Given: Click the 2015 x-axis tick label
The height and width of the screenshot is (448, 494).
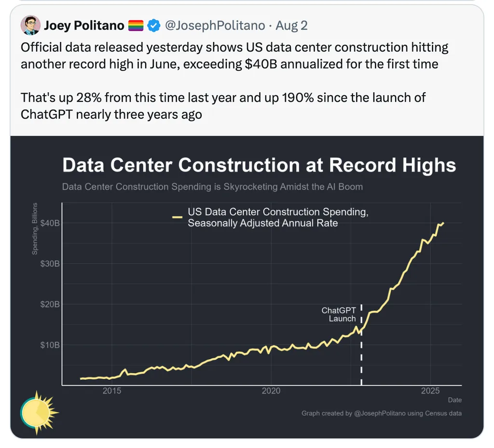Looking at the screenshot, I should (x=111, y=391).
